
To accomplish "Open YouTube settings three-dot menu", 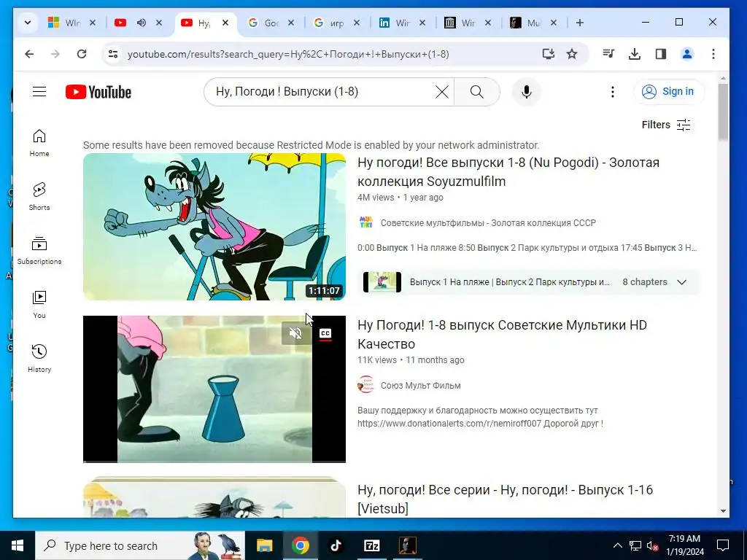I will [x=613, y=92].
